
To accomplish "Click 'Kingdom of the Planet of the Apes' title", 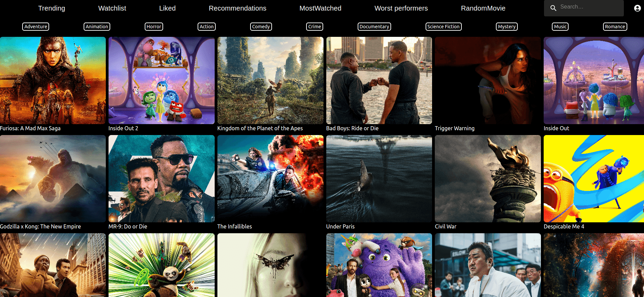I will [260, 128].
